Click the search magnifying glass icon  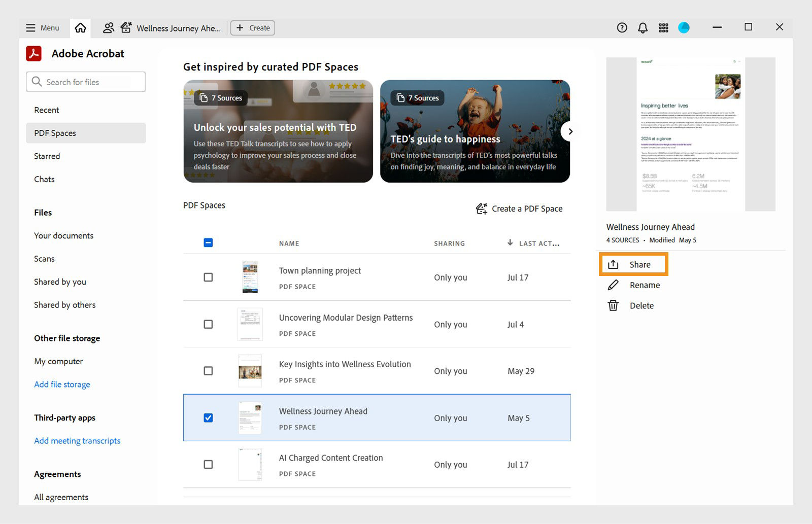[x=36, y=82]
